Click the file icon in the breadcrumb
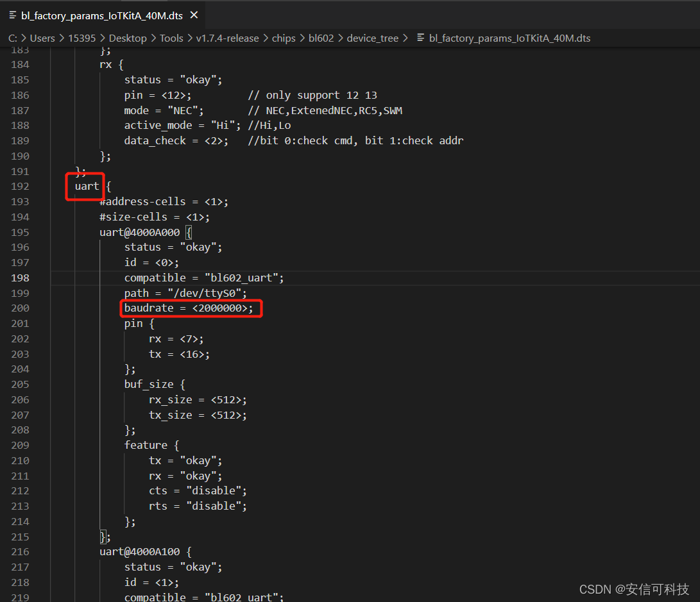The image size is (700, 602). [x=420, y=38]
